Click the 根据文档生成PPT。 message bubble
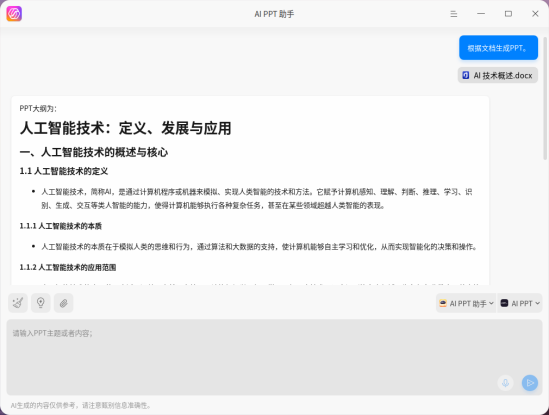The width and height of the screenshot is (549, 415). [498, 48]
